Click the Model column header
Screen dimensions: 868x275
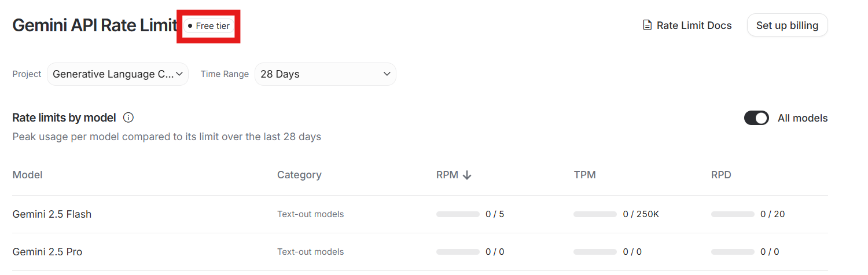[27, 175]
